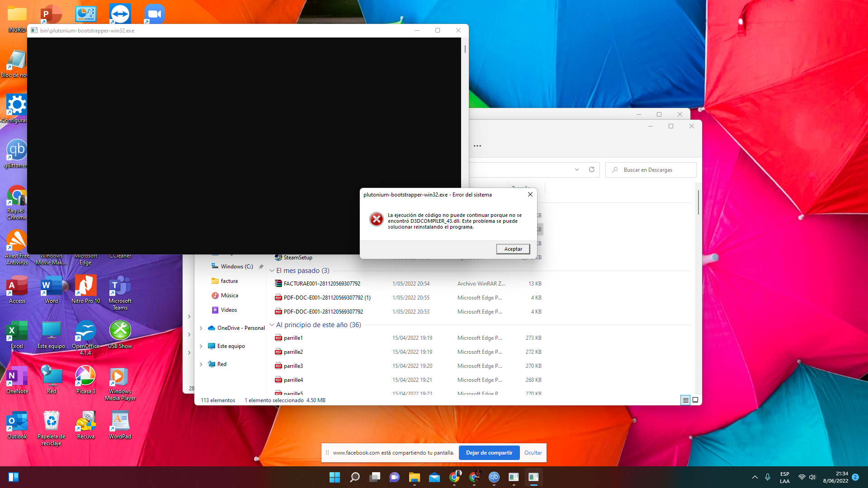Screen dimensions: 868x488
Task: Open the Excel desktop shortcut
Action: point(17,335)
